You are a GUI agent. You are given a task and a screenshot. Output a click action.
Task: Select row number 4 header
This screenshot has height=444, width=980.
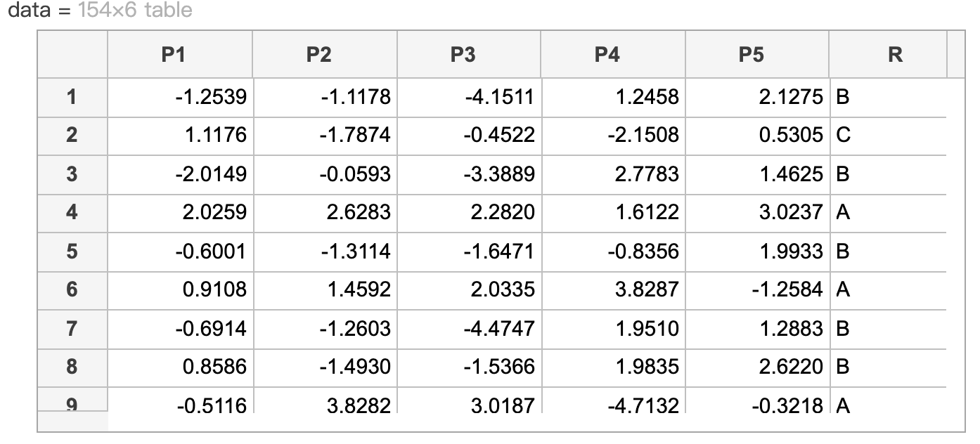(72, 213)
